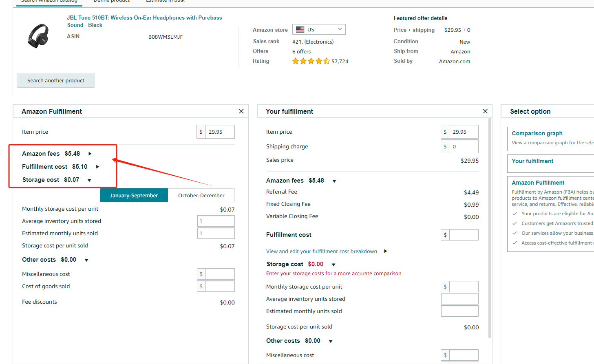Click the US flag icon
Screen dimensions: 594x364
(300, 29)
